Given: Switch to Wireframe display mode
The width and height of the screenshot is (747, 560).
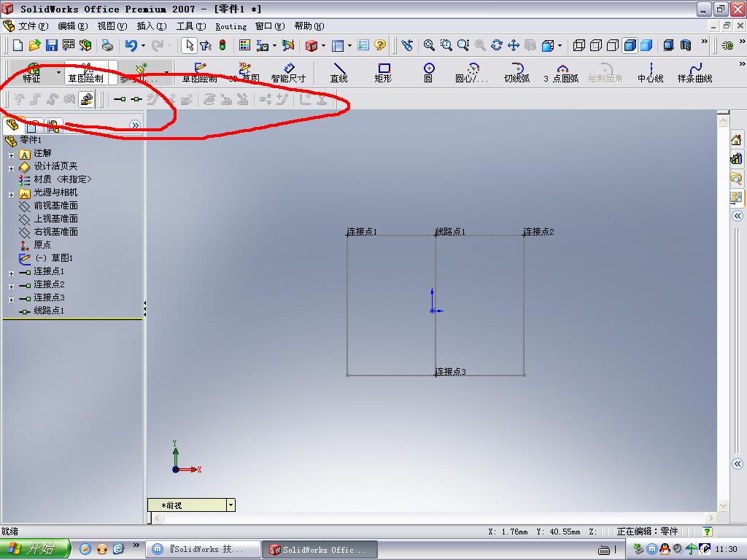Looking at the screenshot, I should coord(578,45).
